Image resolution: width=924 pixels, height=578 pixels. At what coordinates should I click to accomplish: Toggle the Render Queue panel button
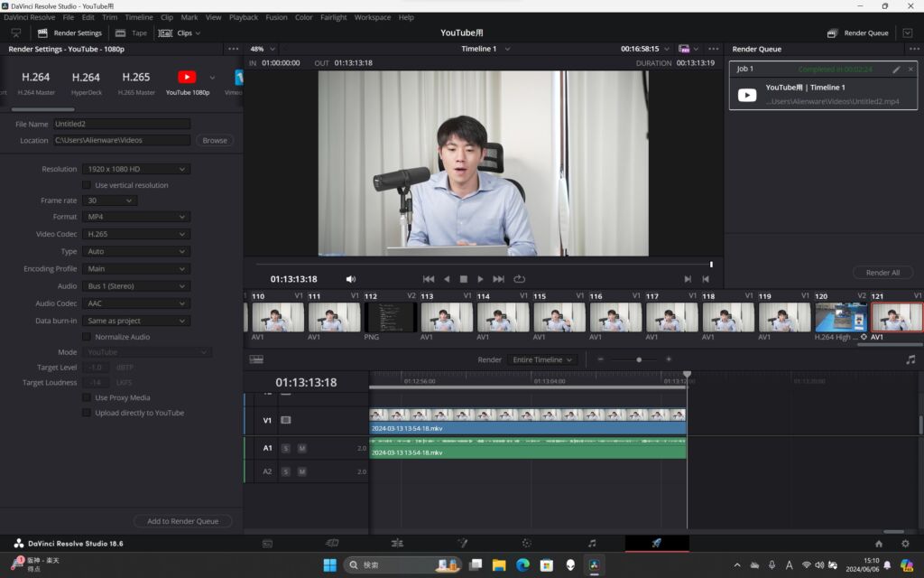tap(857, 33)
